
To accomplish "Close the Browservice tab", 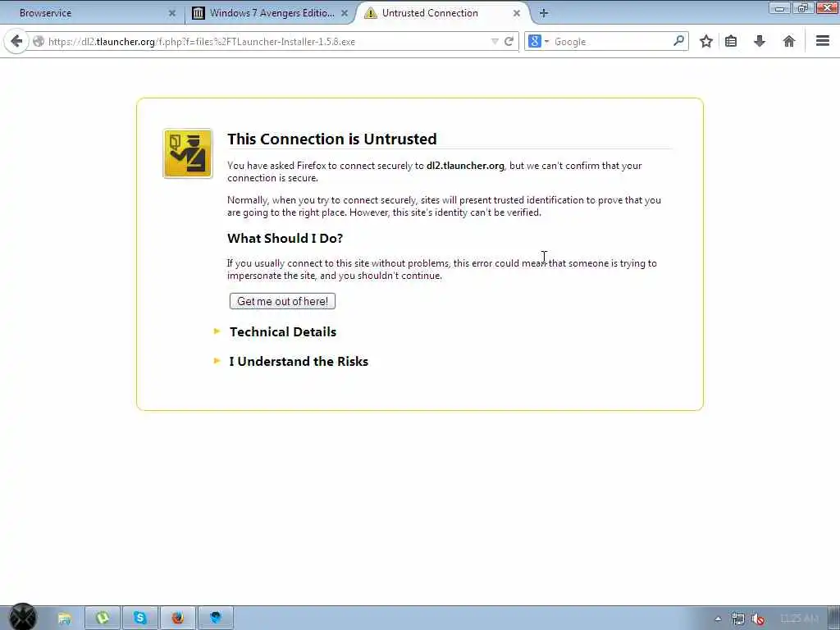I will [172, 13].
